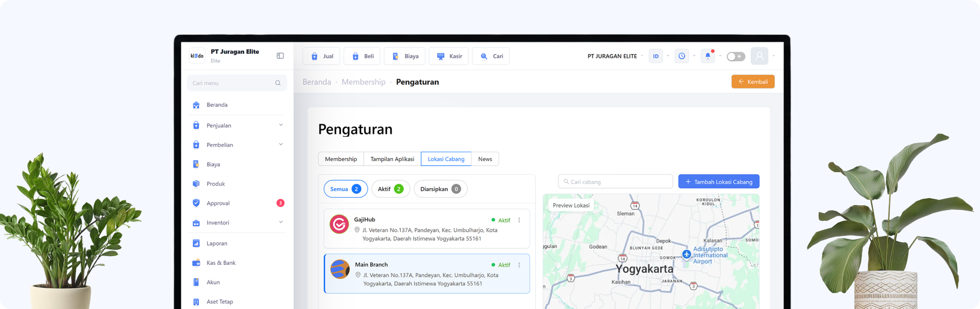Open the clock history icon

682,56
